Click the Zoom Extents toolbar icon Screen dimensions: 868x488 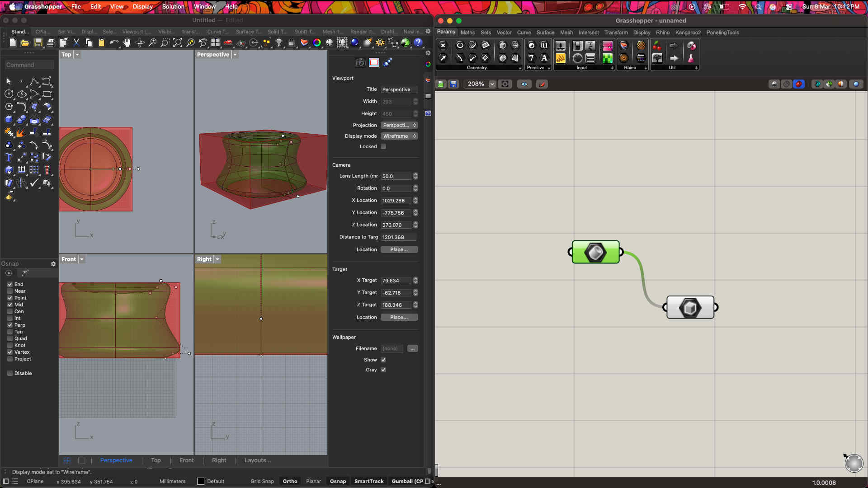click(x=178, y=42)
